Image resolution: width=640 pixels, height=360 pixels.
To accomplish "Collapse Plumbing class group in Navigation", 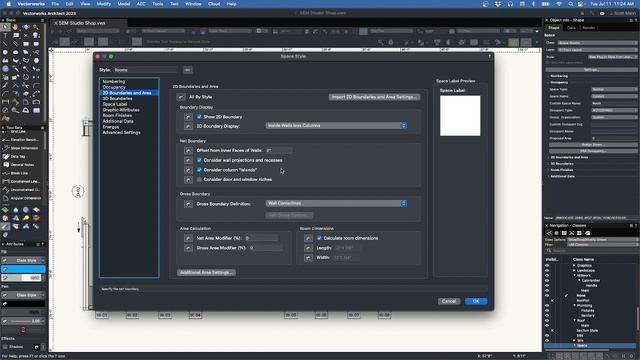I will 575,306.
